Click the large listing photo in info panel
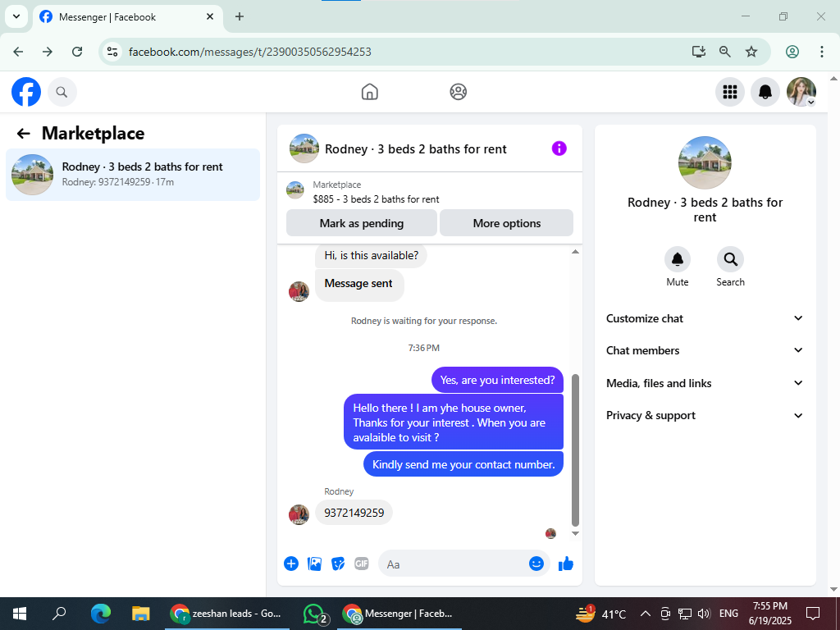The width and height of the screenshot is (840, 630). [x=705, y=162]
